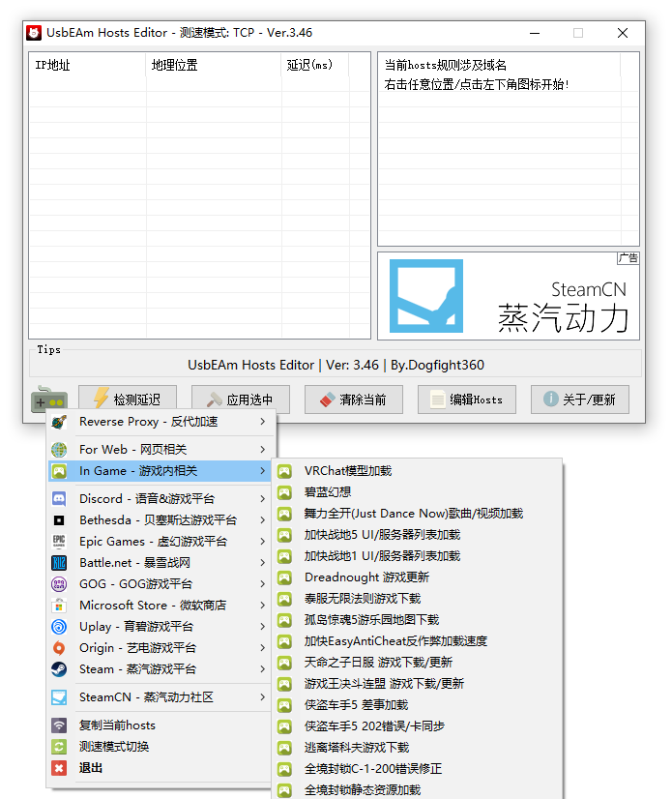Viewport: 672px width, 799px height.
Task: Click the SteamCN community icon
Action: 59,697
